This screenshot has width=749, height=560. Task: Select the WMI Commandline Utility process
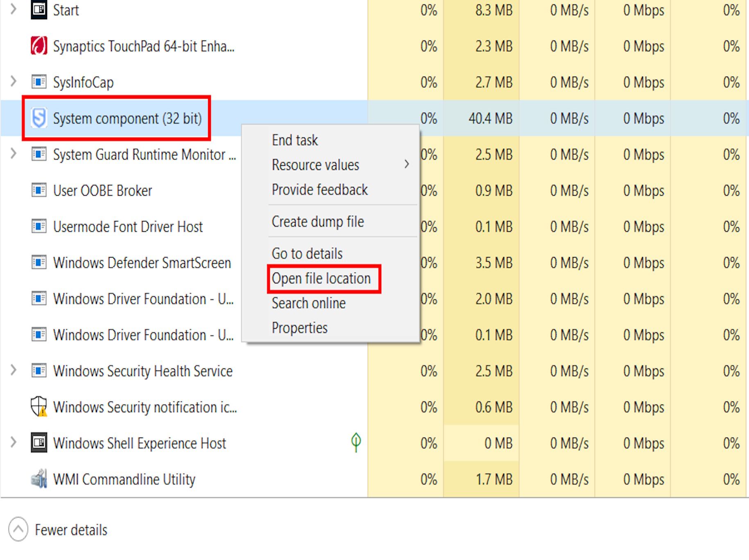coord(124,479)
